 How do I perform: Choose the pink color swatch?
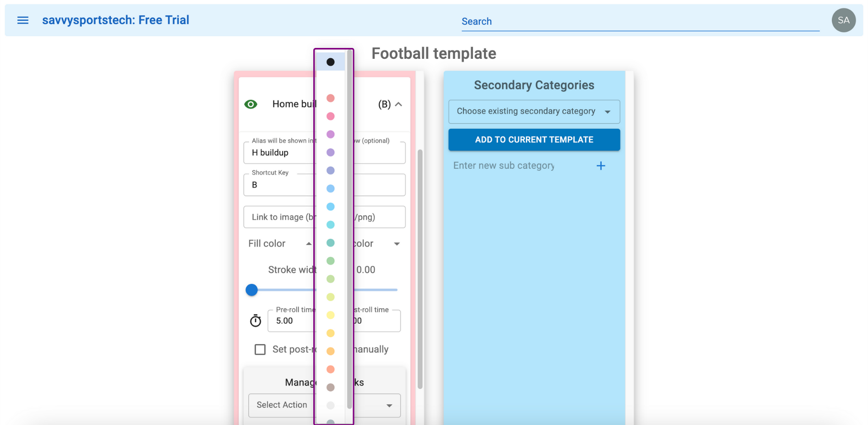(x=330, y=116)
